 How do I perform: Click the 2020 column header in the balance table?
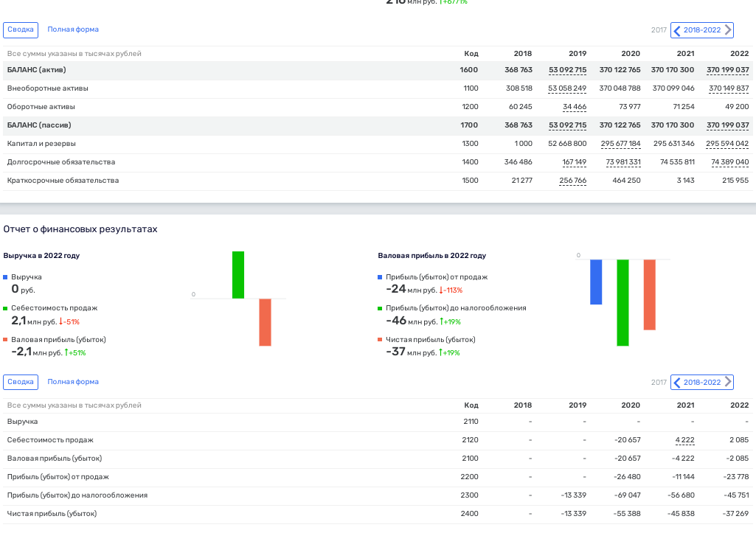(x=631, y=54)
